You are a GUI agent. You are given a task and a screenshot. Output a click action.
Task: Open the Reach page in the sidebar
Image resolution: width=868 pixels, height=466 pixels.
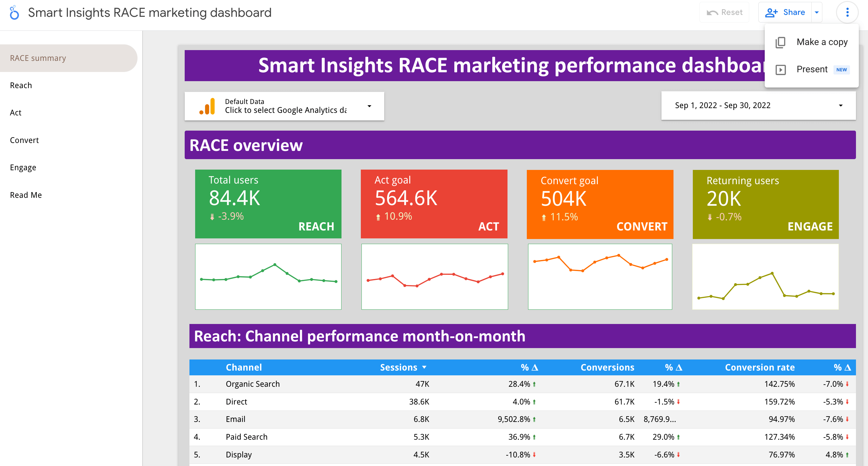21,85
